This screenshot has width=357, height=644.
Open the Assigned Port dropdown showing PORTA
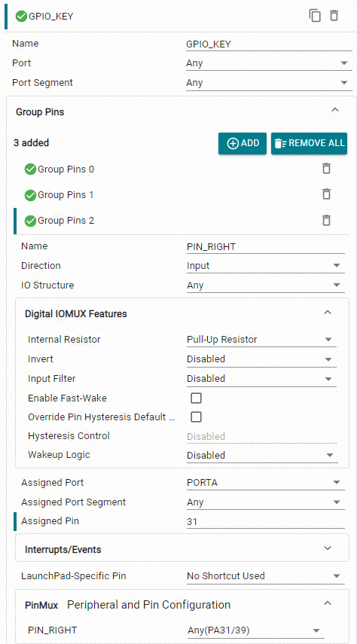pyautogui.click(x=265, y=483)
